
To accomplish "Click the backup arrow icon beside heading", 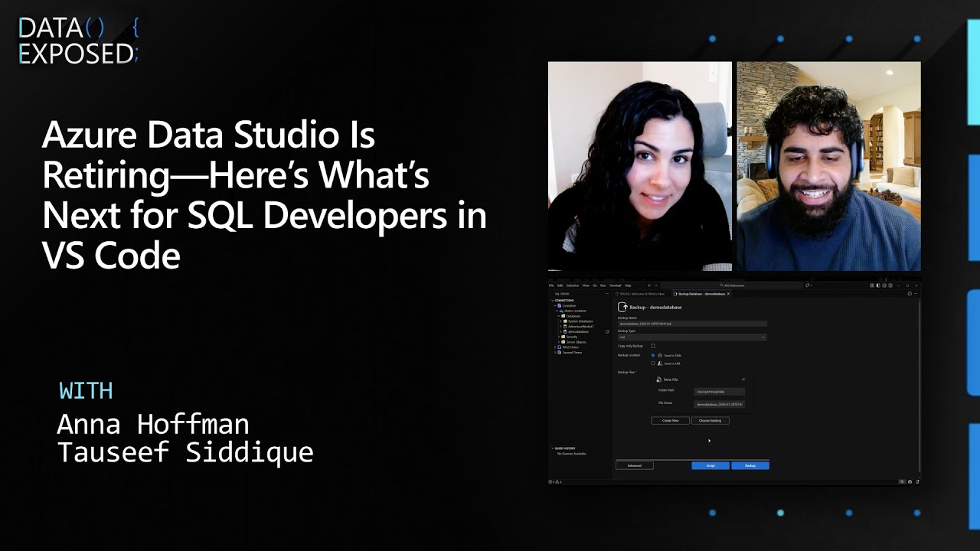I will (622, 307).
